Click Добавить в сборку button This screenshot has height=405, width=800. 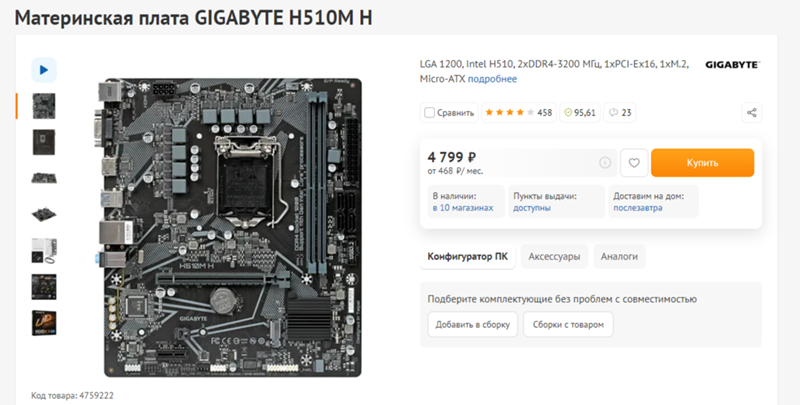pyautogui.click(x=472, y=324)
